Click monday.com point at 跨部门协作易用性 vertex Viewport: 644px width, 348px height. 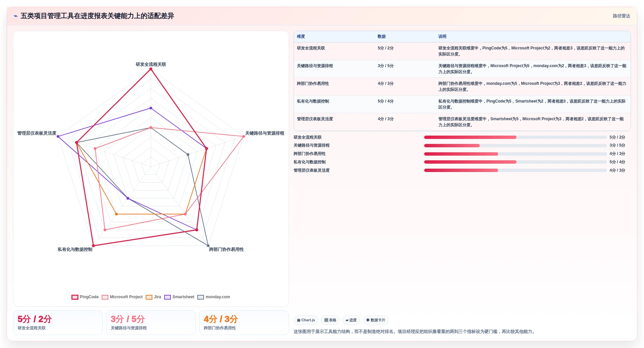[x=208, y=246]
